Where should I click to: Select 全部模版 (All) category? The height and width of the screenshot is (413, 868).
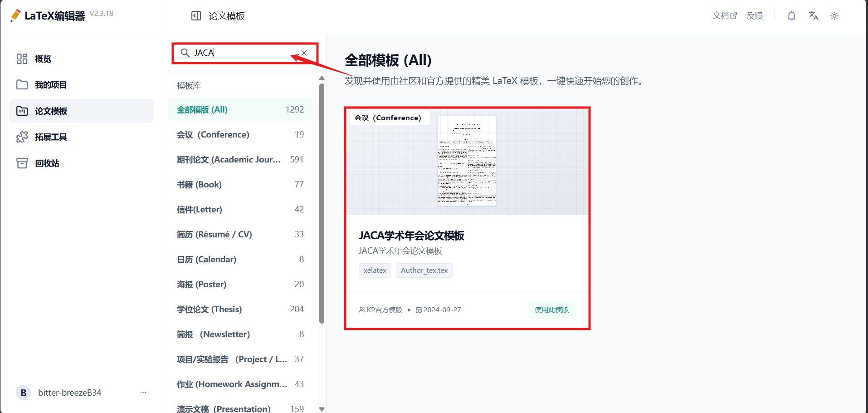click(x=240, y=110)
